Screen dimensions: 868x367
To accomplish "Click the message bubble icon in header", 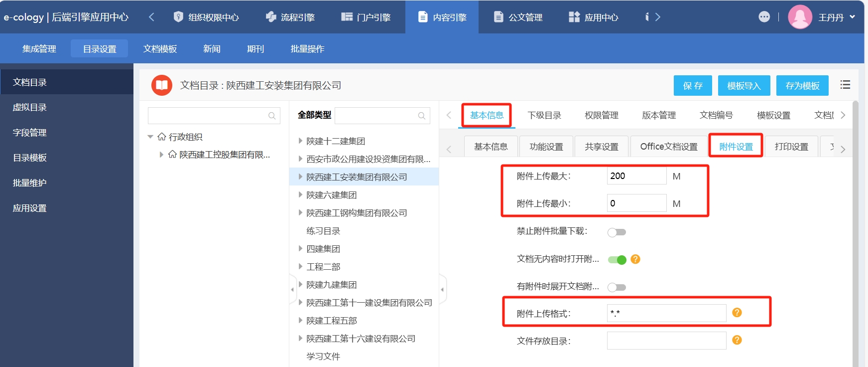I will [764, 17].
